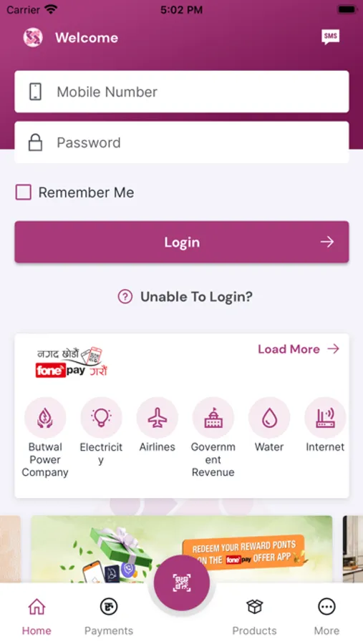363x644 pixels.
Task: Open the Airlines payment icon
Action: click(157, 418)
